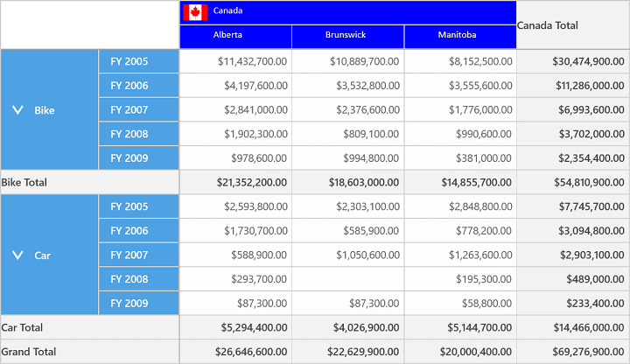The image size is (630, 364).
Task: Click the Grand Total row header
Action: pyautogui.click(x=89, y=352)
